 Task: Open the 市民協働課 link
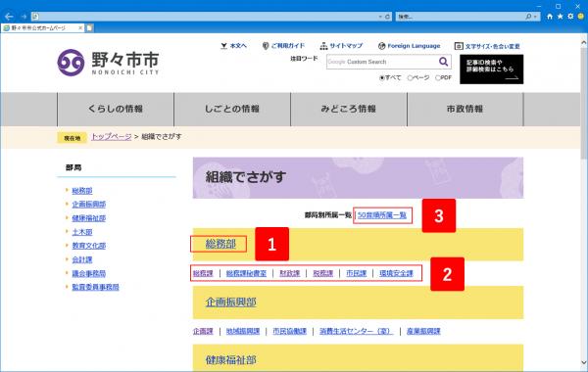(x=289, y=331)
